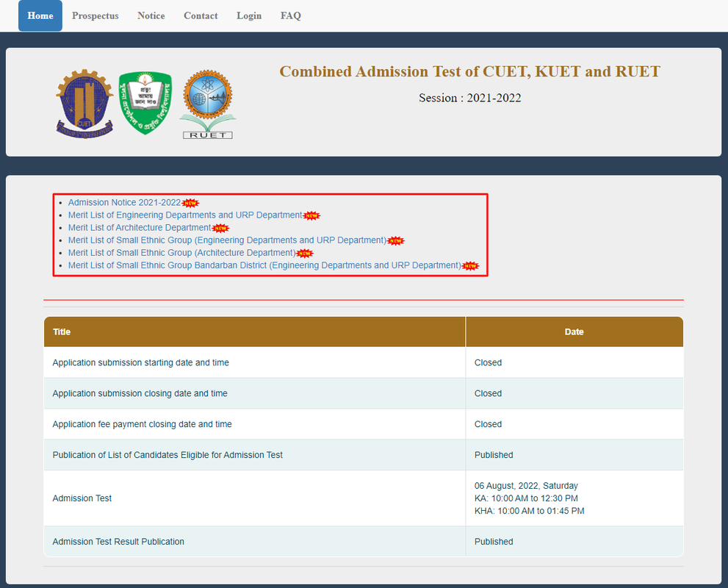Screen dimensions: 728x588
Task: Open the FAQ page
Action: coord(291,15)
